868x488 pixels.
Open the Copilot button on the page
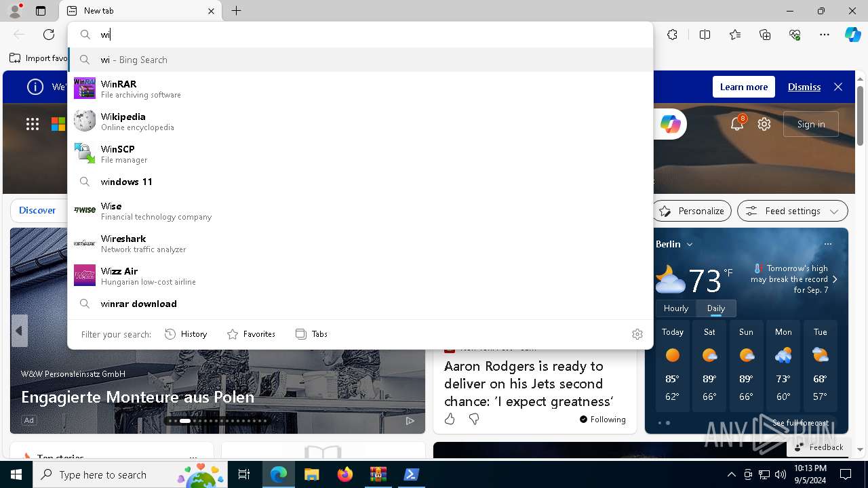(x=670, y=124)
